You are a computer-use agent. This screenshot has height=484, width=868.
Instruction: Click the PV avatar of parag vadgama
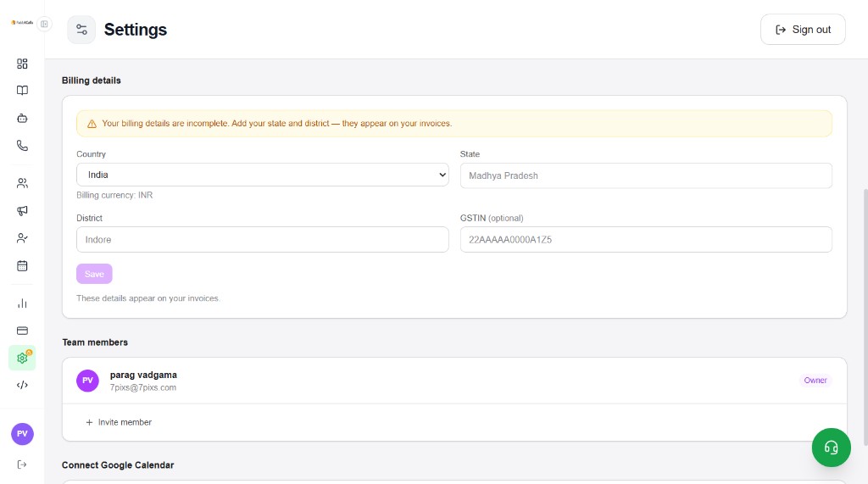[87, 381]
